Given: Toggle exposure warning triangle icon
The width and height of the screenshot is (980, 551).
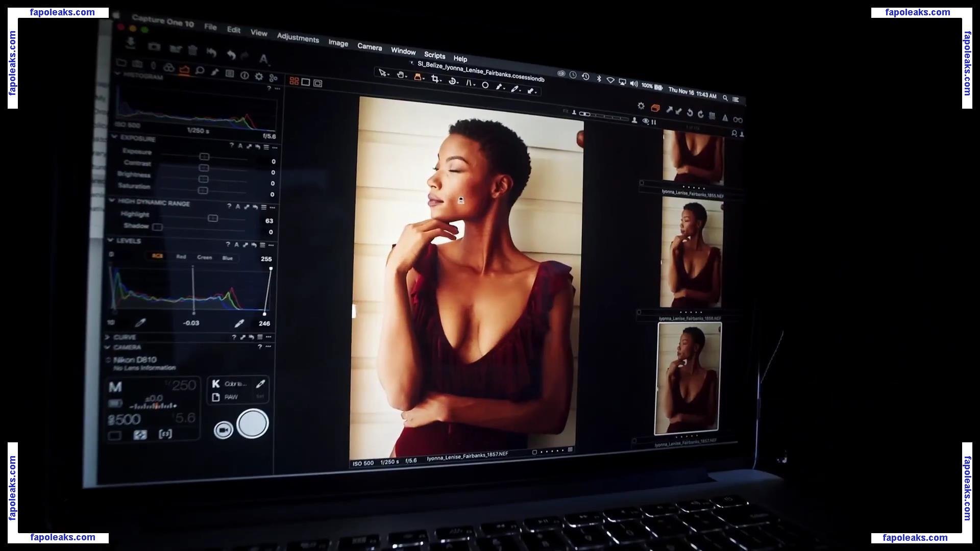Looking at the screenshot, I should coord(725,117).
